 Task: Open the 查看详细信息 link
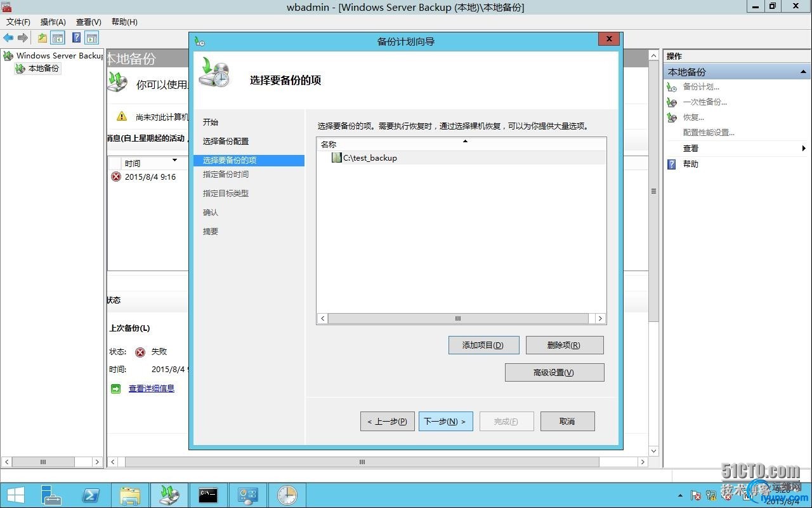pos(152,388)
